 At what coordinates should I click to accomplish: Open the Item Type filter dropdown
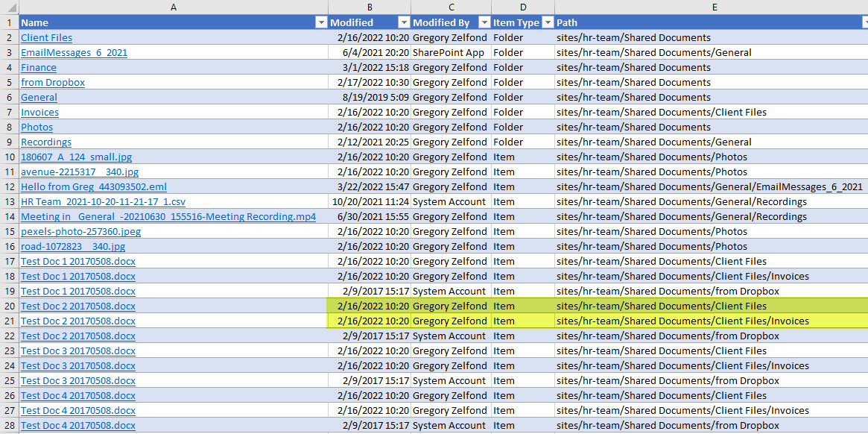tap(547, 22)
